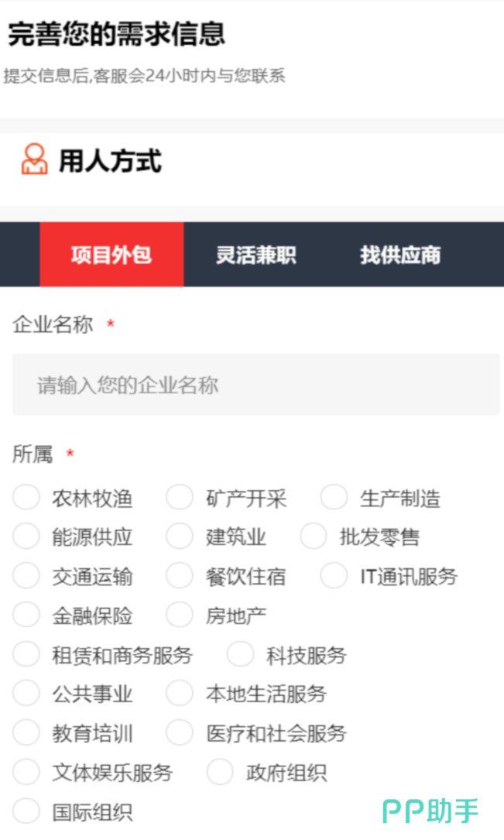Select the 交通运输 radio button
This screenshot has height=840, width=504.
[26, 576]
